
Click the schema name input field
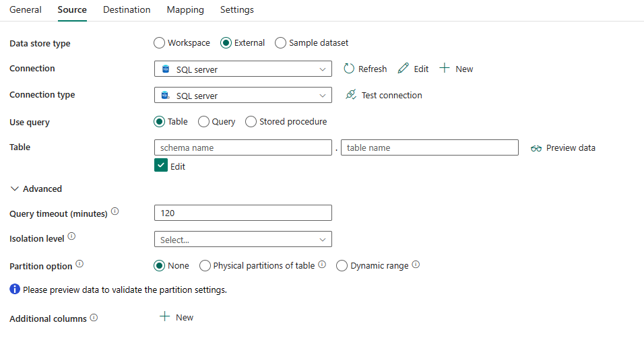[x=243, y=148]
